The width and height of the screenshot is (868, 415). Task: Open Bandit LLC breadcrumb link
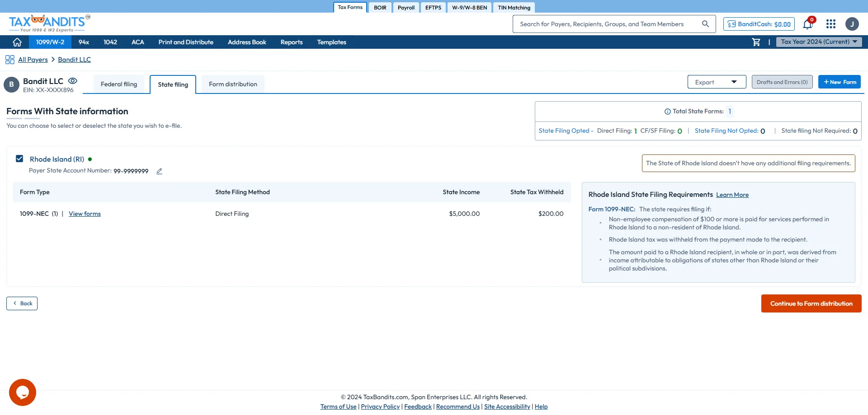(75, 60)
